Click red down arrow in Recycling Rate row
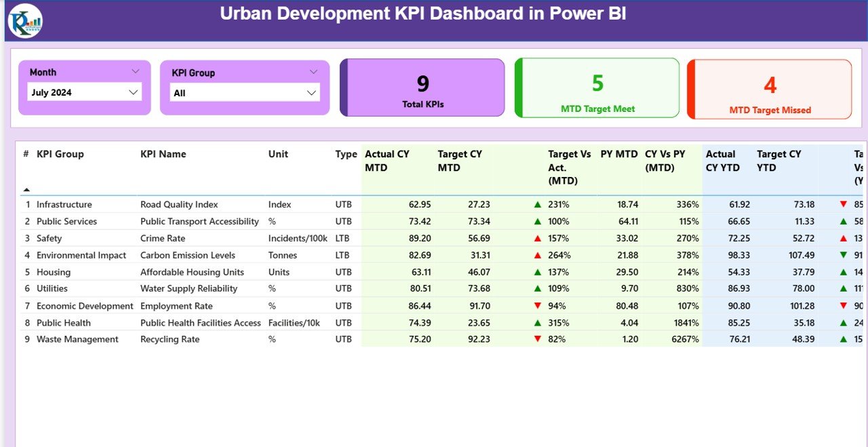Screen dimensions: 868x447 click(x=538, y=339)
